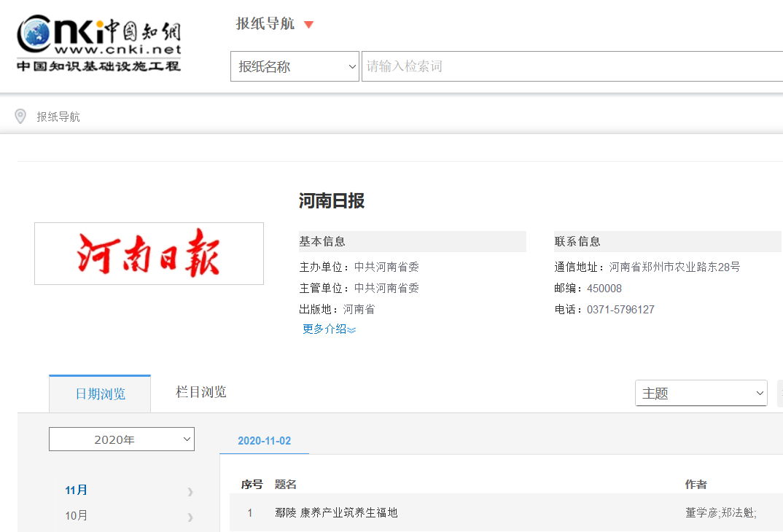783x532 pixels.
Task: Expand 更多介绍 details link
Action: pyautogui.click(x=329, y=329)
